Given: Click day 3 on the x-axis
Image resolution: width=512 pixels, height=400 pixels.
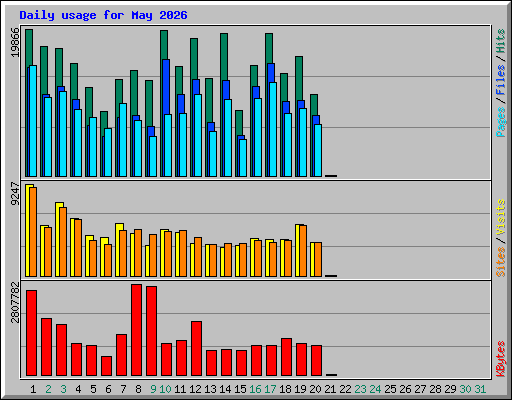Looking at the screenshot, I should point(63,389).
